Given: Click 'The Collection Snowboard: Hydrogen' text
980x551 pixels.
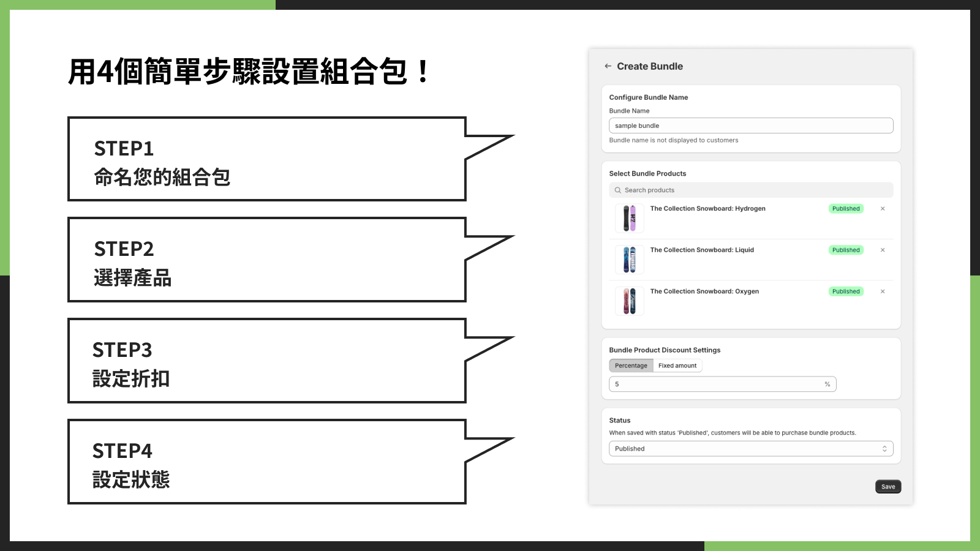Looking at the screenshot, I should (707, 209).
